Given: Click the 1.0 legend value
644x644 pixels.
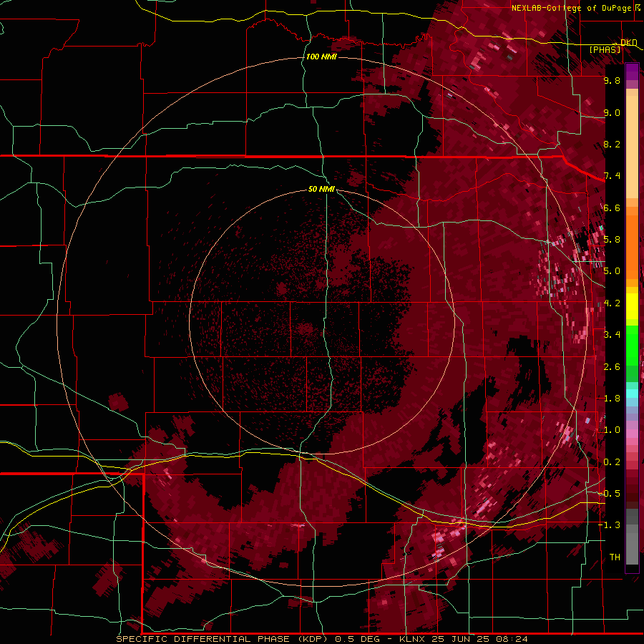Looking at the screenshot, I should (612, 430).
